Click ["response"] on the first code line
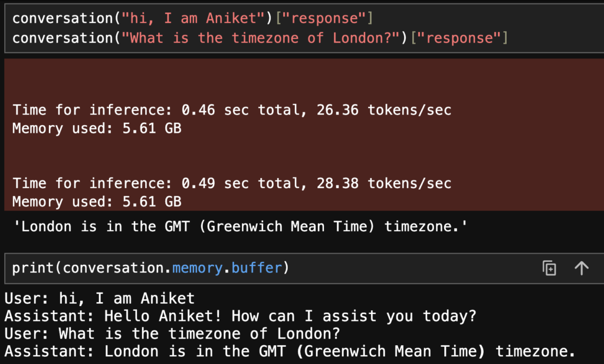 pyautogui.click(x=324, y=18)
